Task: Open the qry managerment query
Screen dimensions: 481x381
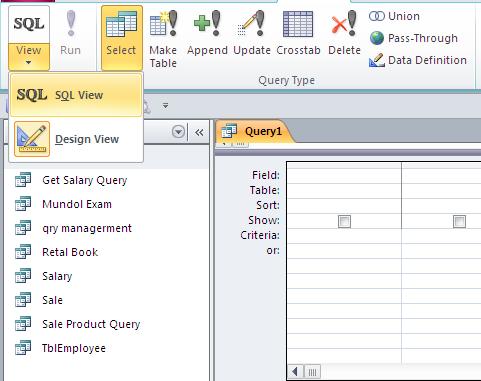Action: coord(87,228)
